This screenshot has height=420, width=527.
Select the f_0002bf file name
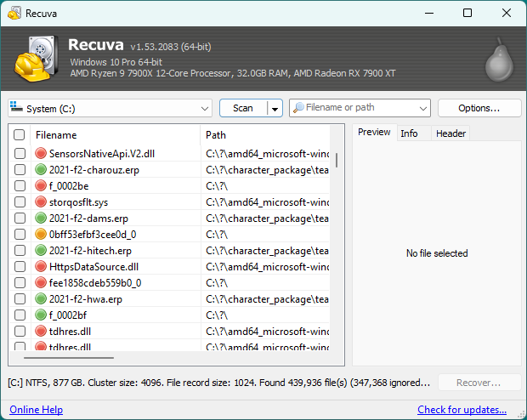pos(68,315)
